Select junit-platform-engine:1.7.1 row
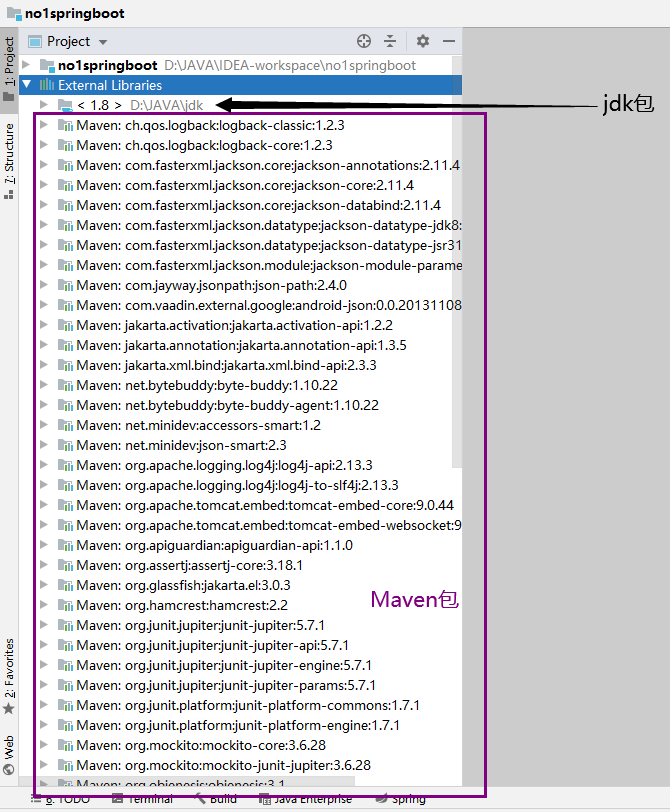Screen dimensions: 670x812 pyautogui.click(x=238, y=726)
